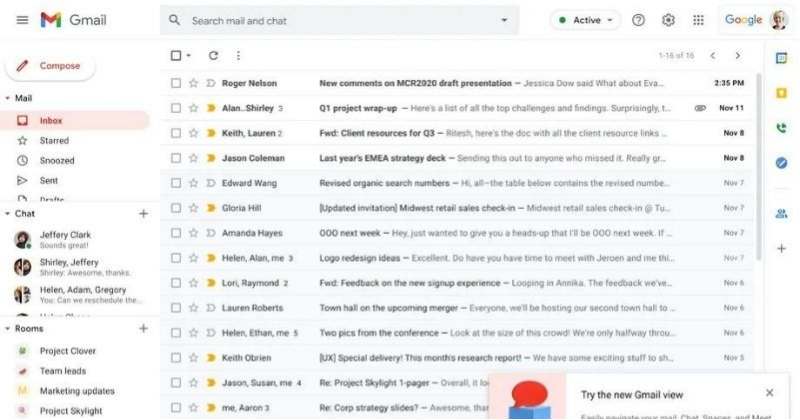800x420 pixels.
Task: Start a new chat with plus icon
Action: coord(143,214)
